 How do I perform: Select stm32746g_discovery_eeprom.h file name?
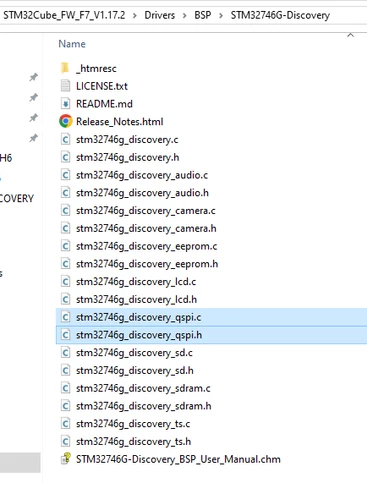147,264
